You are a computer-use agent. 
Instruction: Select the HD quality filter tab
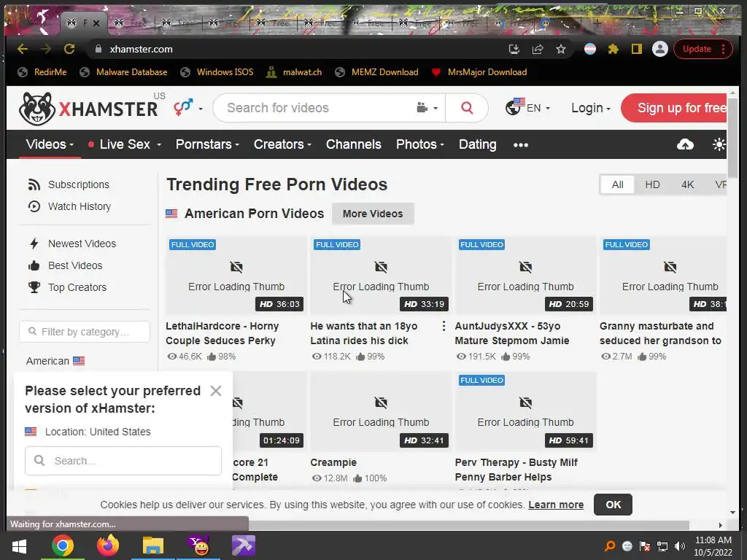[x=652, y=184]
